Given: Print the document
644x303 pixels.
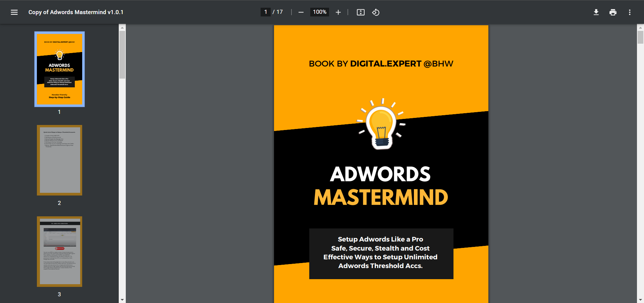Looking at the screenshot, I should [613, 12].
